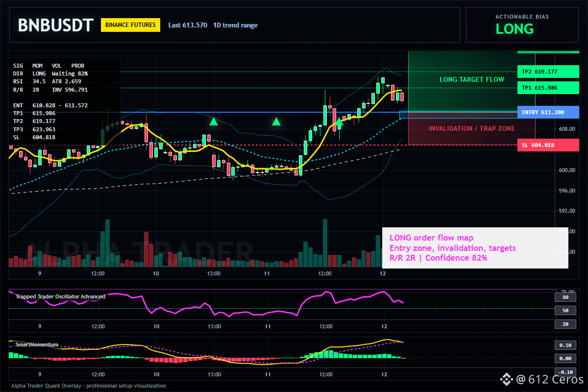The width and height of the screenshot is (588, 392).
Task: Click TP2 619.177 in the info panel
Action: click(34, 121)
